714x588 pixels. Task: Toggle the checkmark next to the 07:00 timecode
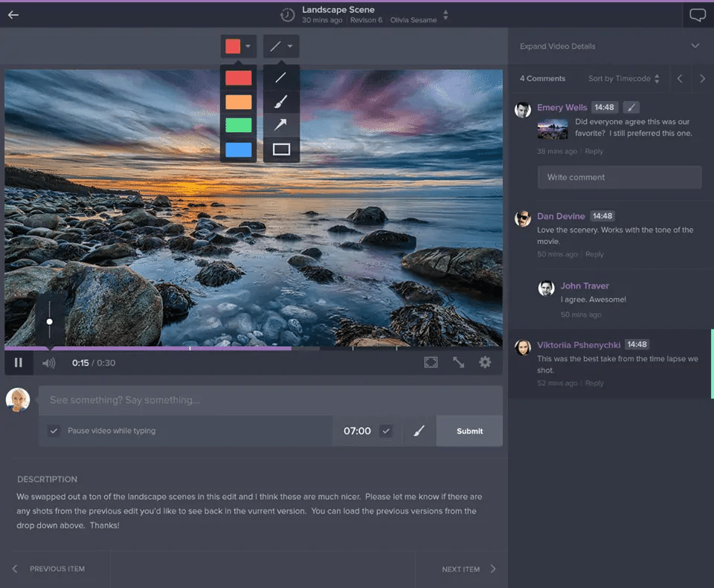[385, 430]
